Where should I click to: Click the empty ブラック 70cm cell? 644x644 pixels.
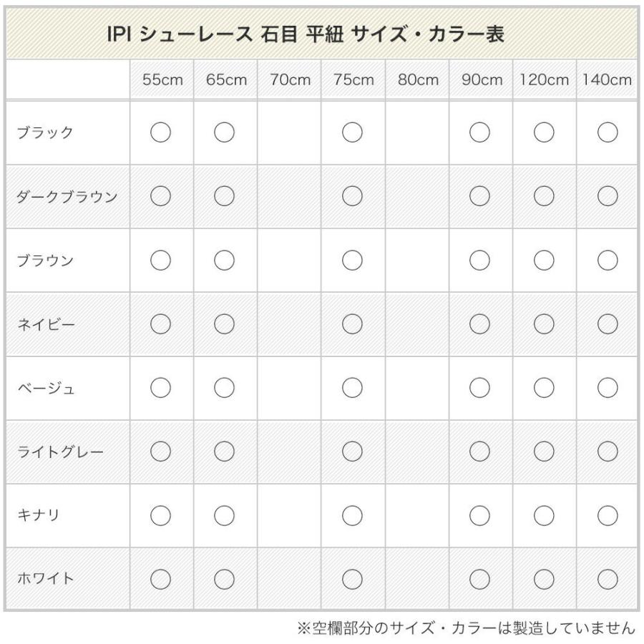coord(289,132)
